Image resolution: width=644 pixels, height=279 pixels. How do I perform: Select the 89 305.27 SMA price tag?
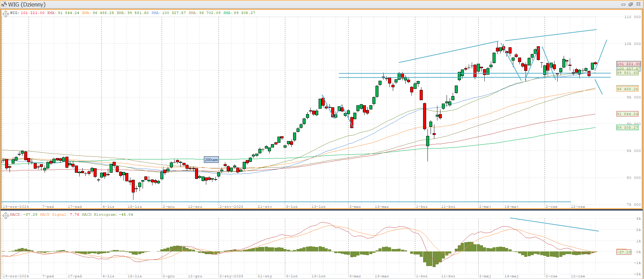point(627,127)
